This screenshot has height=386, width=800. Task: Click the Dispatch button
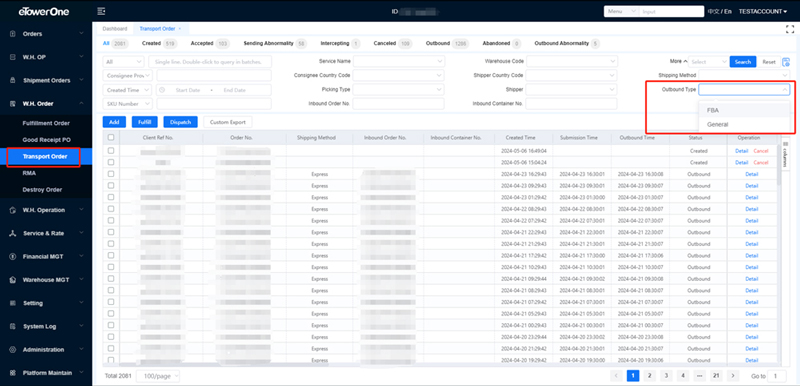pyautogui.click(x=180, y=122)
